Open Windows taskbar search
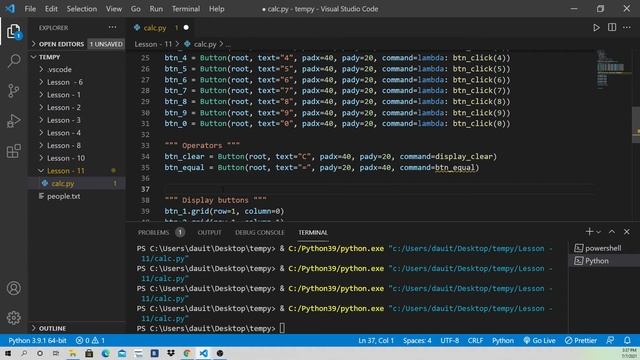 click(x=24, y=353)
